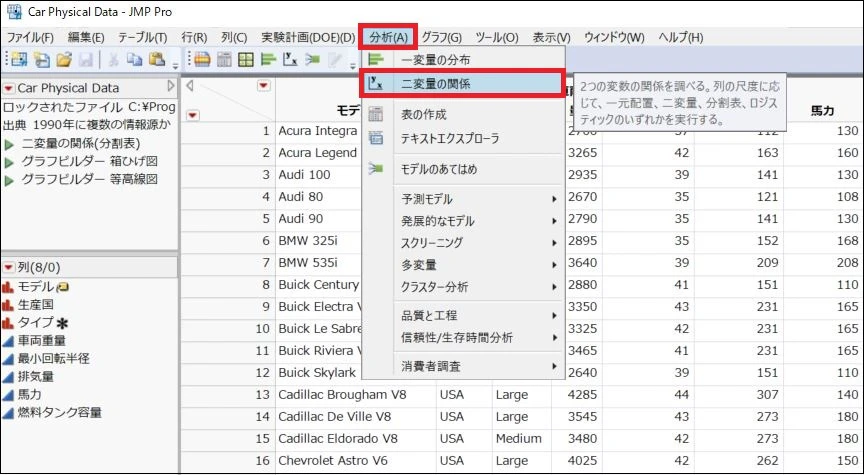864x475 pixels.
Task: Open the Car Physical Data red triangle menu
Action: coord(9,88)
